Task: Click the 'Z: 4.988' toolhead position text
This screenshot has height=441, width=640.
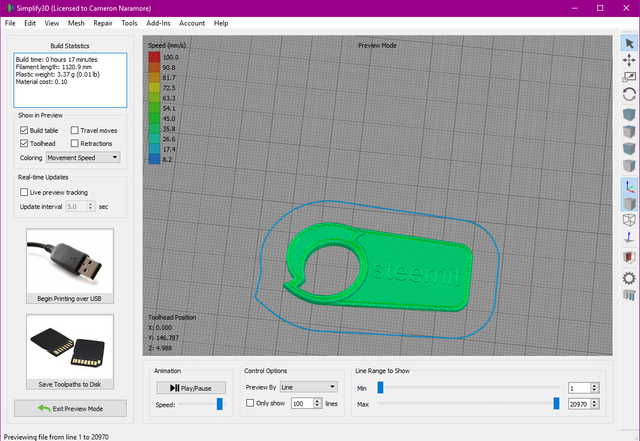Action: click(x=160, y=348)
